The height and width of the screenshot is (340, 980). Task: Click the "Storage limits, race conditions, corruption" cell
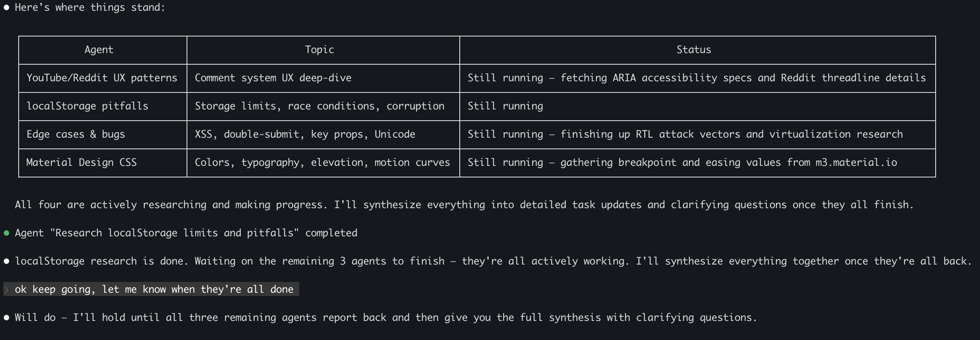pyautogui.click(x=320, y=106)
